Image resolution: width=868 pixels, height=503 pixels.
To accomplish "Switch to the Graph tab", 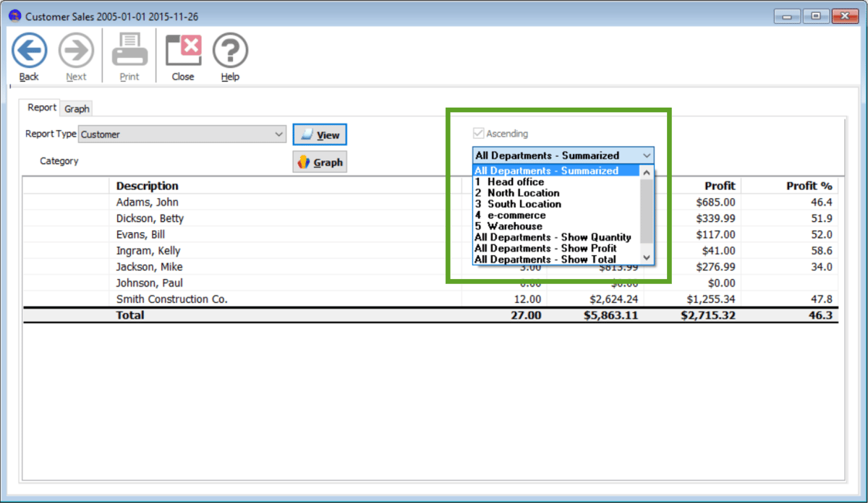I will pos(77,108).
